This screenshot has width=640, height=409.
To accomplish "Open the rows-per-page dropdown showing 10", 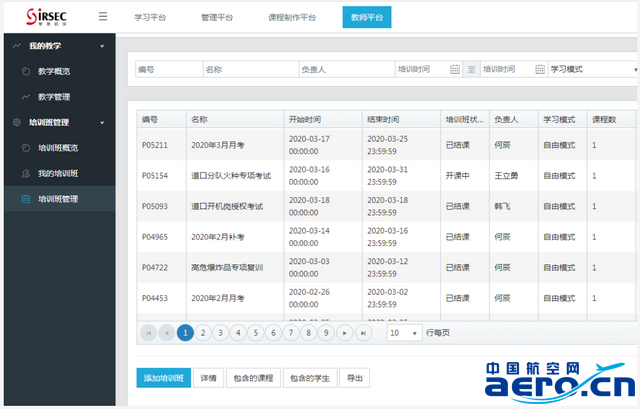I will coord(404,333).
